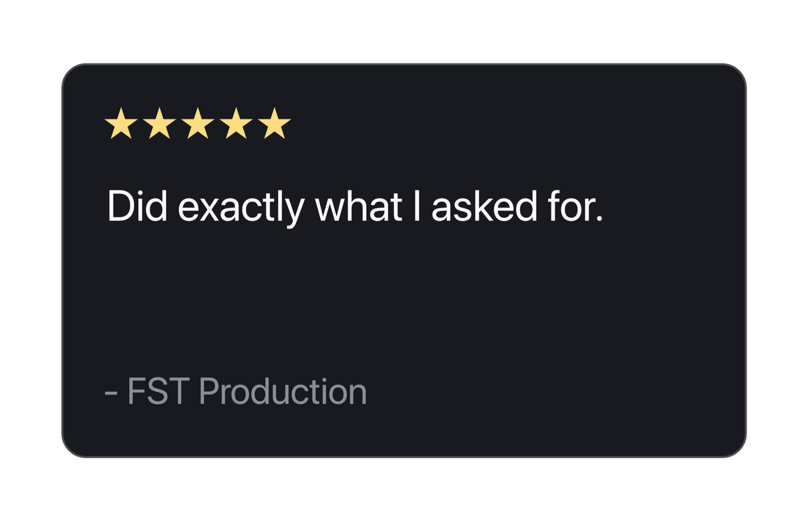812x521 pixels.
Task: Click empty card space right of the stars
Action: [468, 125]
